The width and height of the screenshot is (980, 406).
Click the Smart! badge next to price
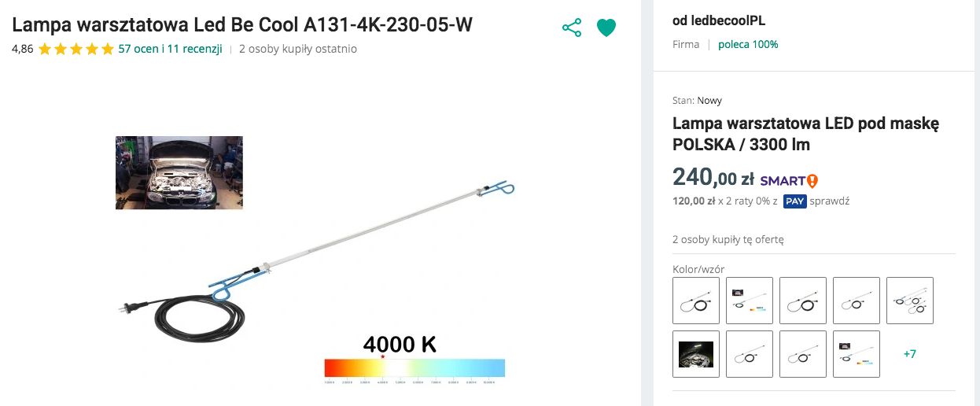[789, 180]
